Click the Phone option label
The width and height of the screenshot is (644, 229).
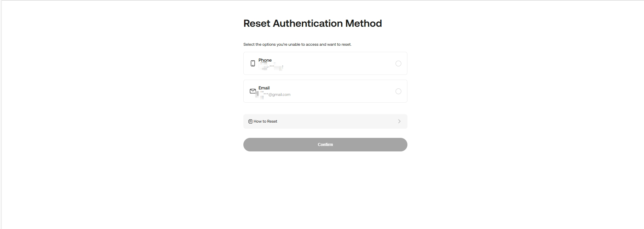click(265, 60)
